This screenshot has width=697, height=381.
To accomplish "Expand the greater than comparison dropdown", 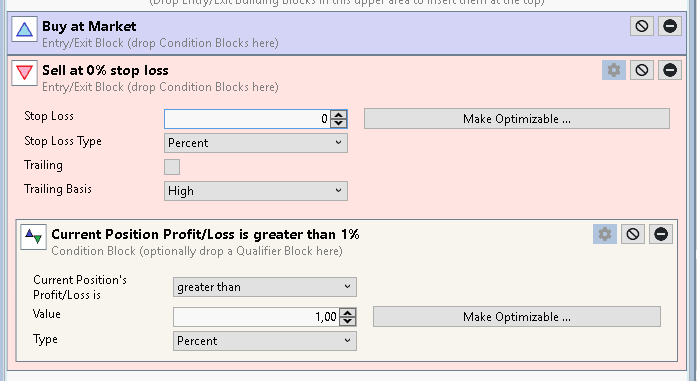I will tap(264, 287).
